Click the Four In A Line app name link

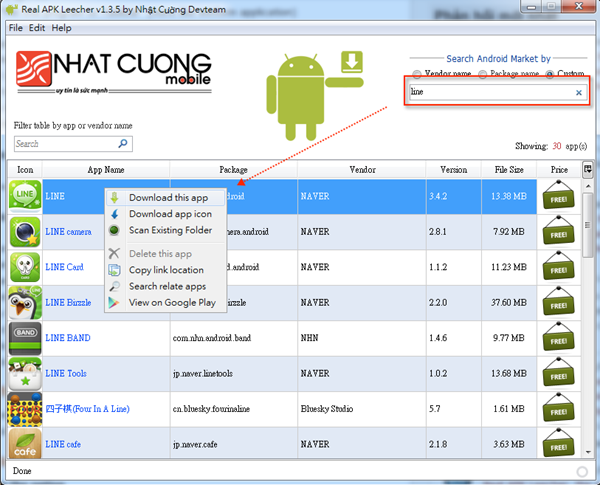coord(87,409)
